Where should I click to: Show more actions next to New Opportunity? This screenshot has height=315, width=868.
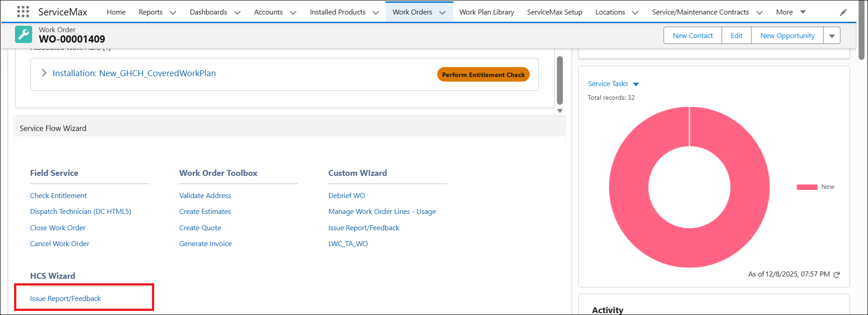tap(832, 36)
